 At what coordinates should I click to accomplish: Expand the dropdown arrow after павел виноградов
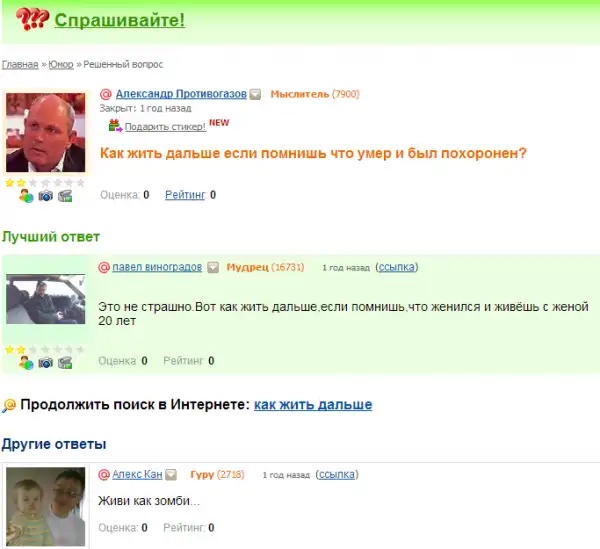pos(213,267)
